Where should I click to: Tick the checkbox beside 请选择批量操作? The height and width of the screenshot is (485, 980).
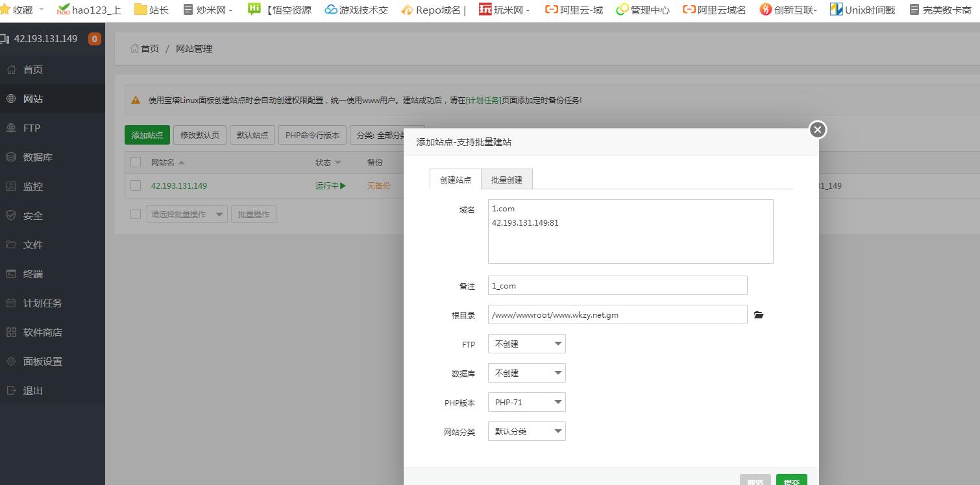point(136,214)
